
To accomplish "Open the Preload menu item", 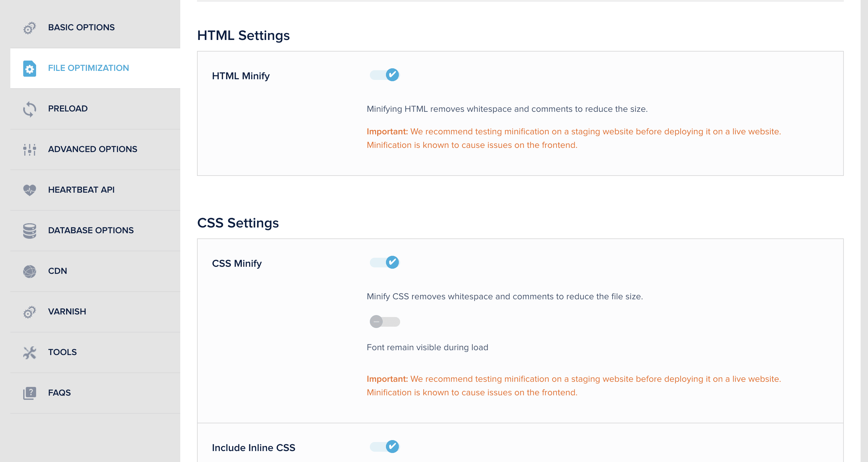I will (68, 109).
